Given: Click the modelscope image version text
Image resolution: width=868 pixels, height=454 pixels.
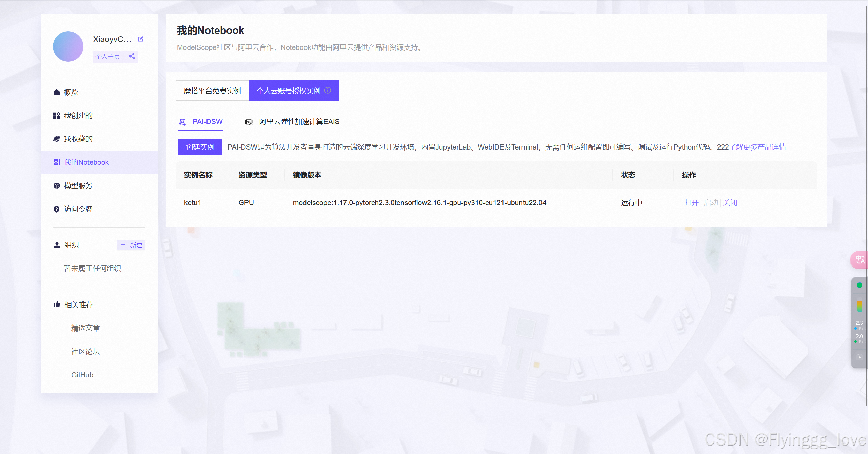Looking at the screenshot, I should [x=419, y=203].
